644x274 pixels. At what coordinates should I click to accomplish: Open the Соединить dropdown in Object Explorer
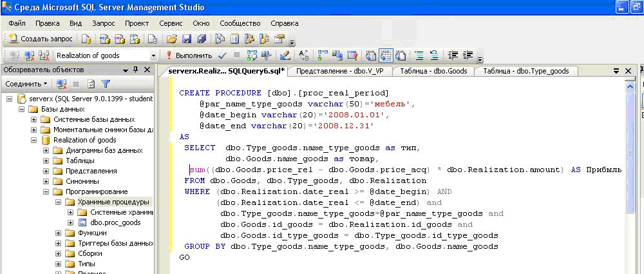[26, 84]
